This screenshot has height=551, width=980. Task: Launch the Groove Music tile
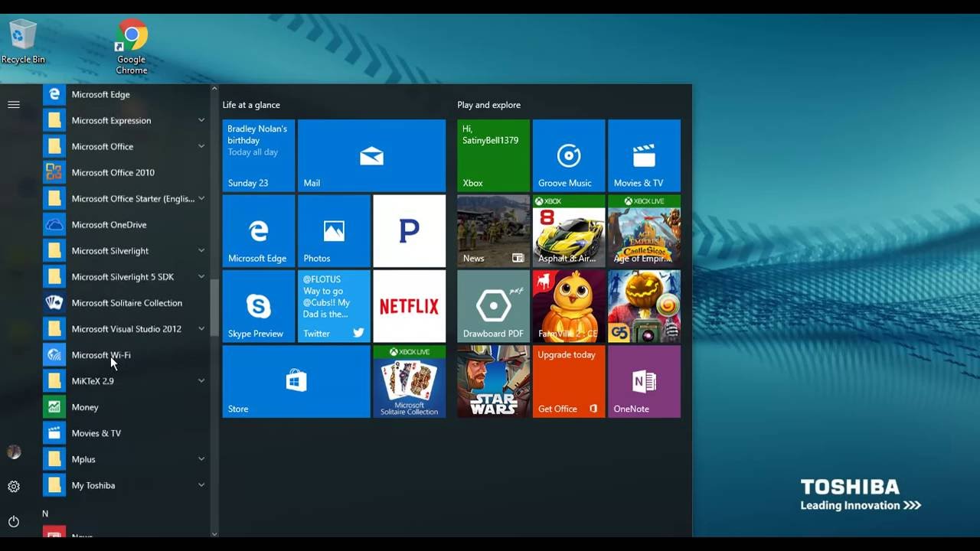pos(569,155)
